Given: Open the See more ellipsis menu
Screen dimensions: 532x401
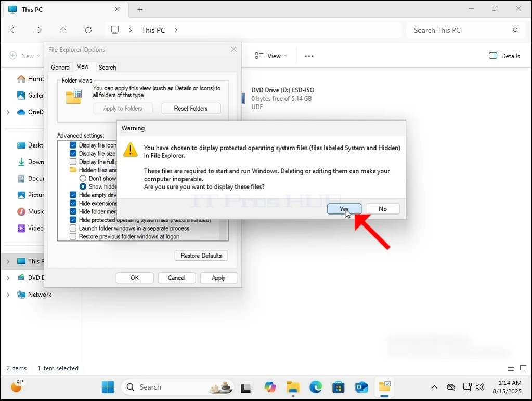Looking at the screenshot, I should click(309, 56).
